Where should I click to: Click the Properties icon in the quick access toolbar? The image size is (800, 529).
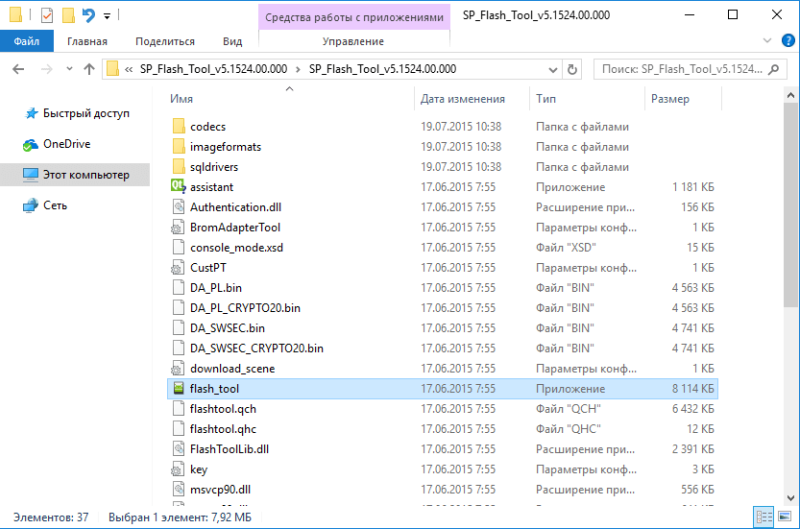[x=46, y=15]
